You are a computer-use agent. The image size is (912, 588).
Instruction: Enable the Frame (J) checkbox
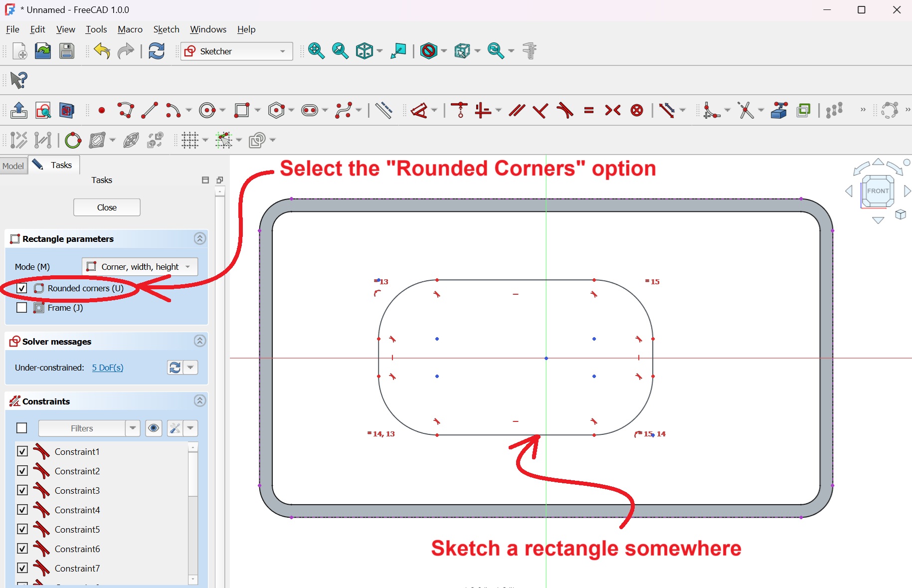[22, 308]
